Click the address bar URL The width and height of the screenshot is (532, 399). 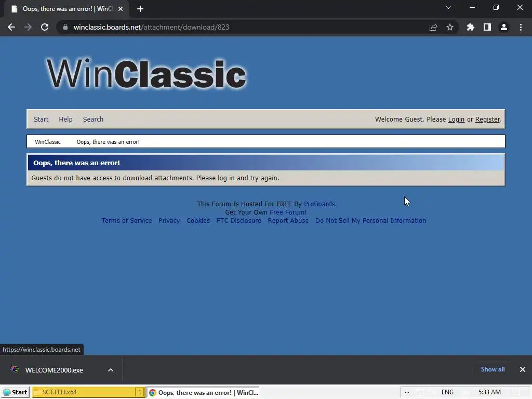click(x=151, y=27)
